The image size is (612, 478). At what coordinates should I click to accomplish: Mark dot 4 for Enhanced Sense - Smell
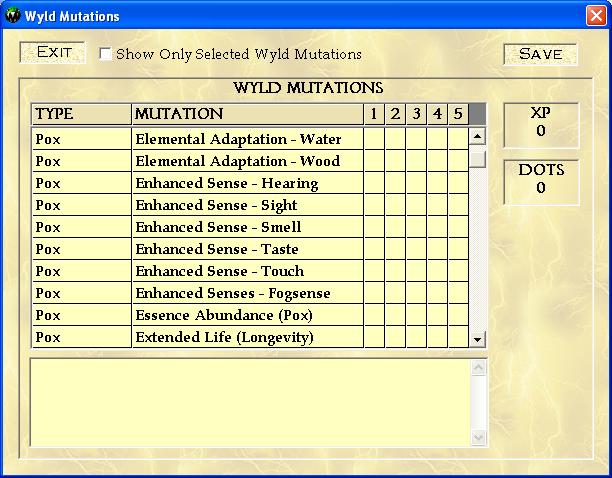pyautogui.click(x=437, y=227)
